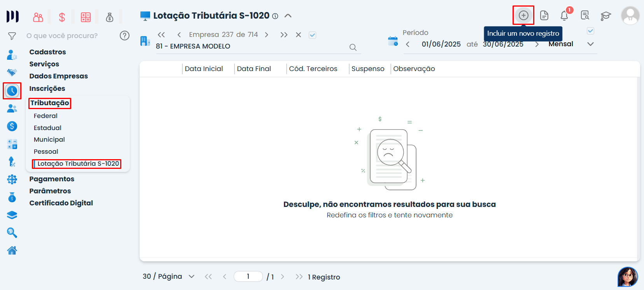
Task: Click the dollar sign icon in top toolbar
Action: click(62, 17)
